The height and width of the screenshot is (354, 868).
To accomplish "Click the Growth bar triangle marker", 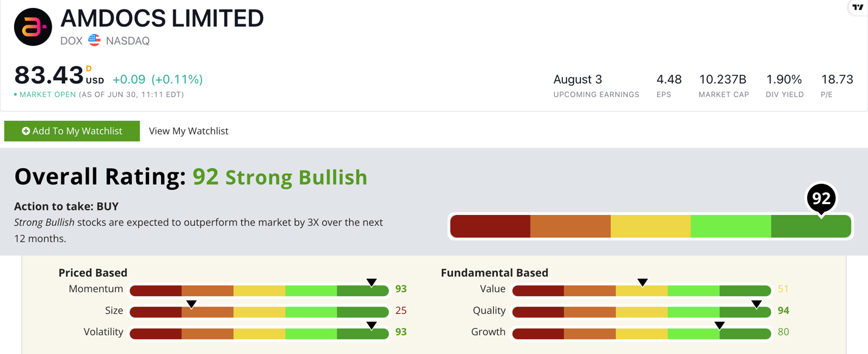I will 720,325.
